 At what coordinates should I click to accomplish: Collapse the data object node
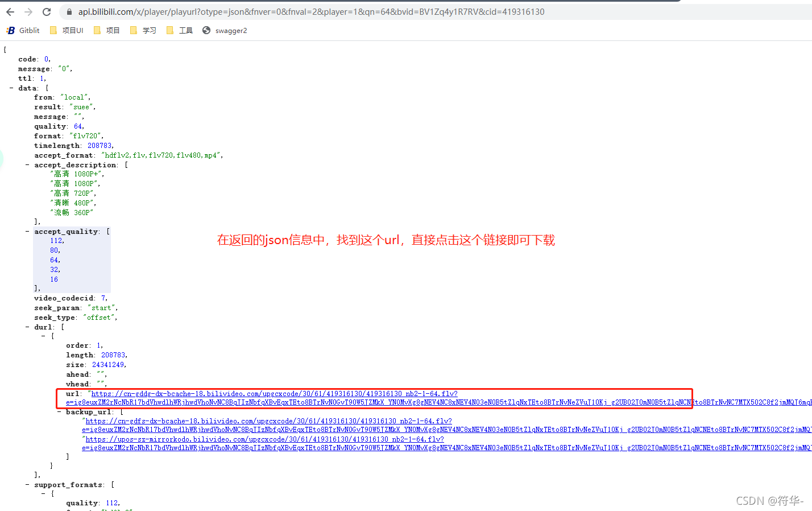(x=11, y=88)
